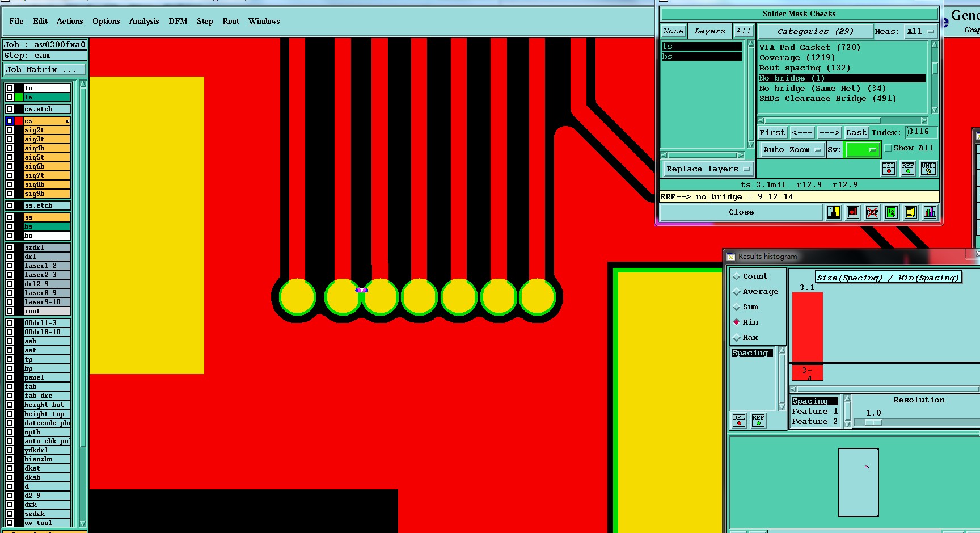
Task: Open the Windows menu
Action: click(x=264, y=22)
